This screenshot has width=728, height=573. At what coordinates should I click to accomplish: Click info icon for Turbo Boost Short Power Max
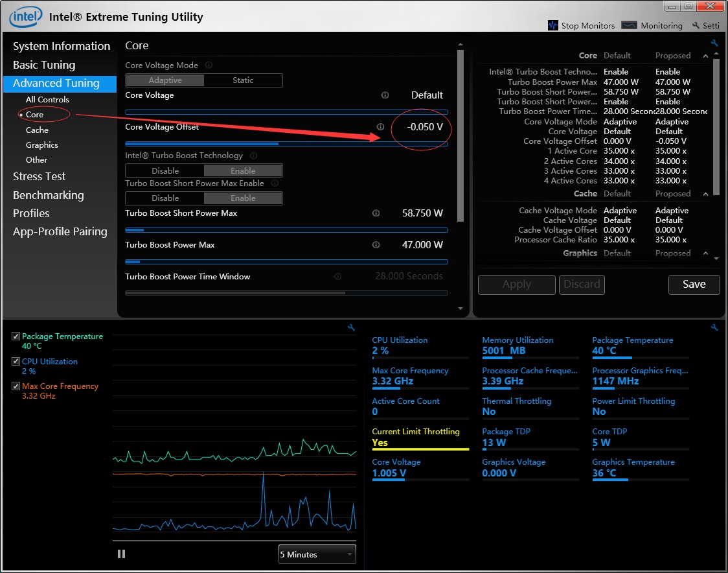click(x=376, y=213)
